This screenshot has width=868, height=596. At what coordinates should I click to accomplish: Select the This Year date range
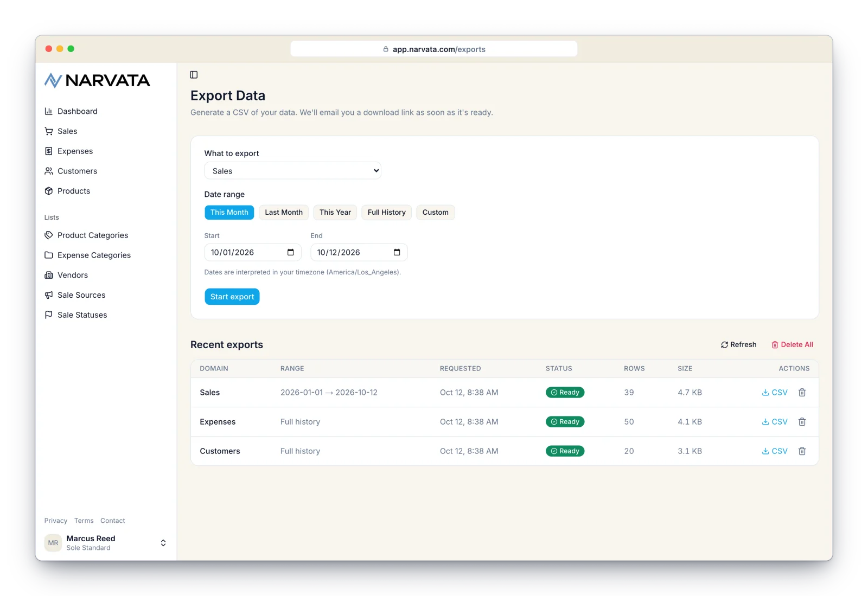(x=335, y=213)
